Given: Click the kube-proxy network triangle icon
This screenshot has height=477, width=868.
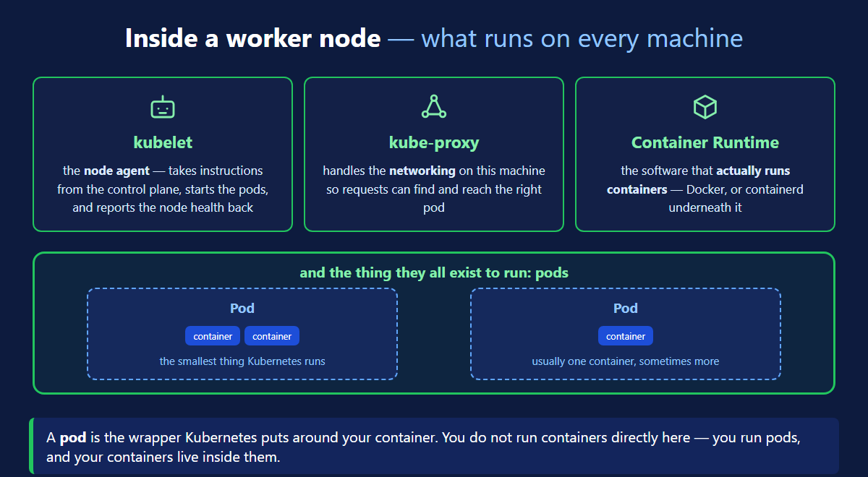Looking at the screenshot, I should coord(434,107).
